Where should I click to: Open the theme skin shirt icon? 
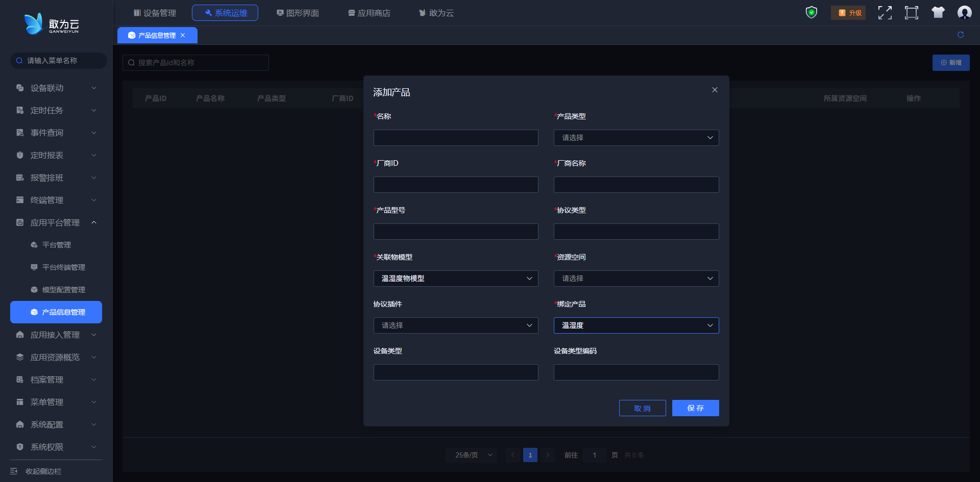(x=938, y=12)
